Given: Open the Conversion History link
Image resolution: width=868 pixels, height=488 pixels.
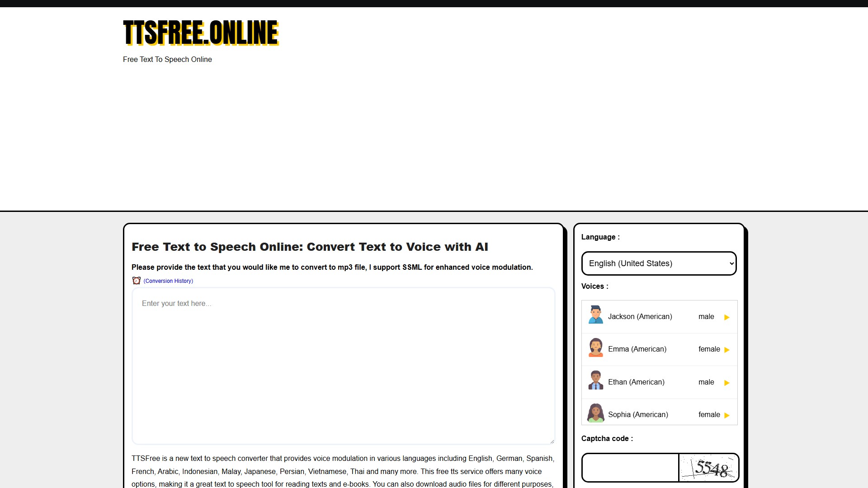Looking at the screenshot, I should click(168, 281).
